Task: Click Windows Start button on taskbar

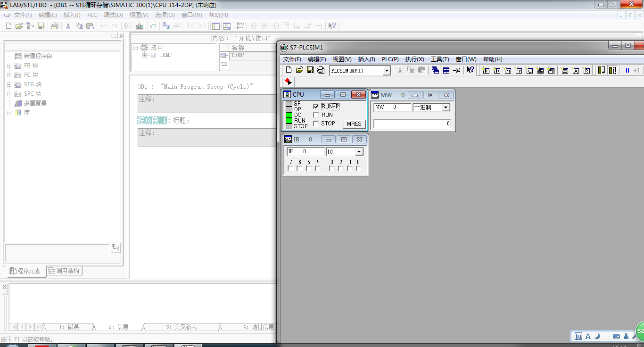Action: point(13,346)
